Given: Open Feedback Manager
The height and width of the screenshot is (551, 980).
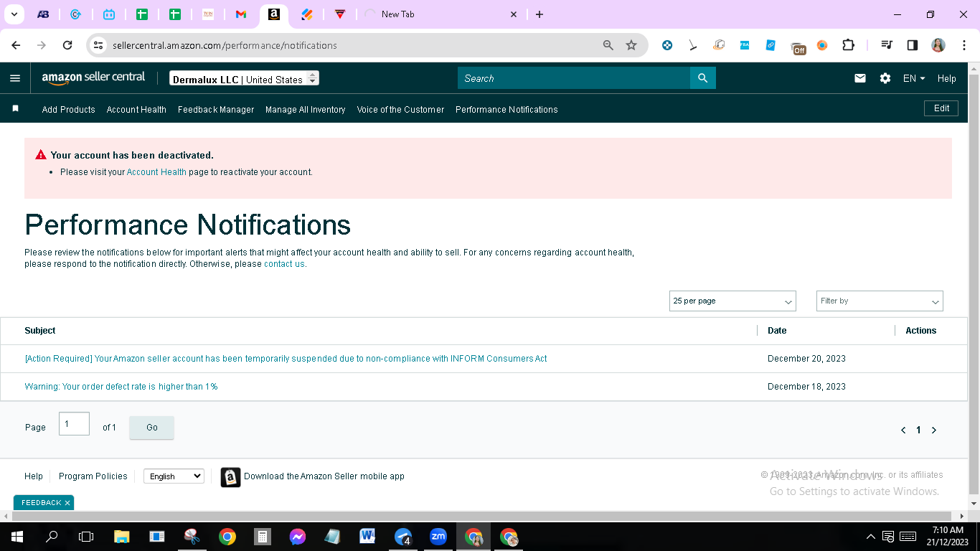Looking at the screenshot, I should pyautogui.click(x=216, y=110).
